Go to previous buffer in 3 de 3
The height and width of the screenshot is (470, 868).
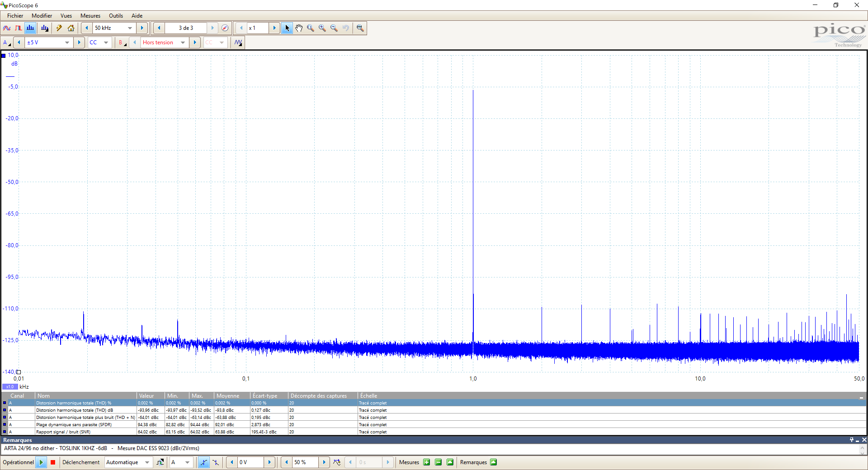coord(159,28)
